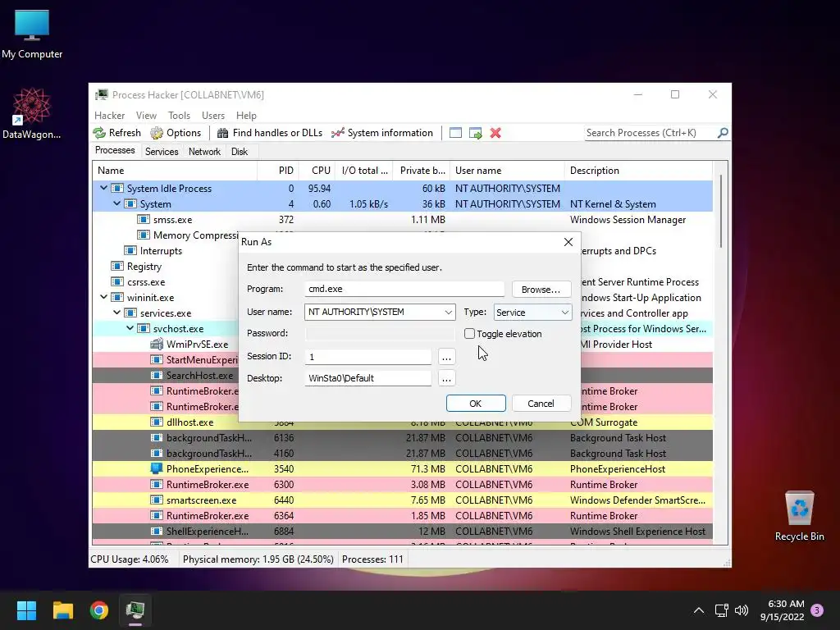Open System information graph icon
Image resolution: width=840 pixels, height=630 pixels.
click(337, 133)
